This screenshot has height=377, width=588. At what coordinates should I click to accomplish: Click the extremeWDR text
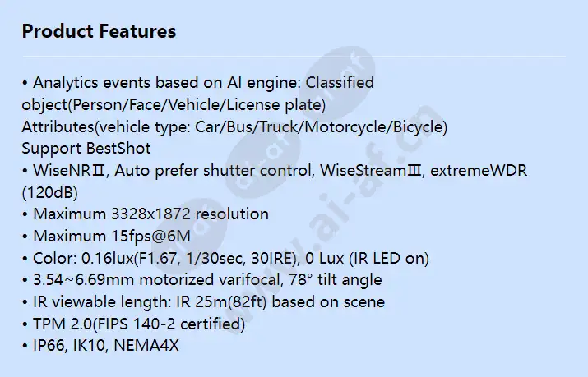(x=479, y=171)
